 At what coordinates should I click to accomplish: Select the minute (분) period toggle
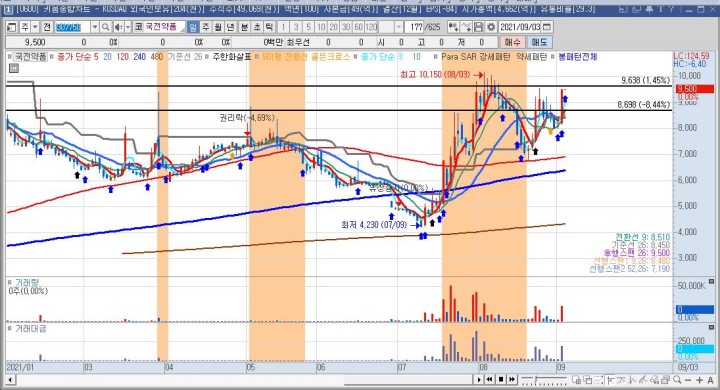tap(244, 27)
